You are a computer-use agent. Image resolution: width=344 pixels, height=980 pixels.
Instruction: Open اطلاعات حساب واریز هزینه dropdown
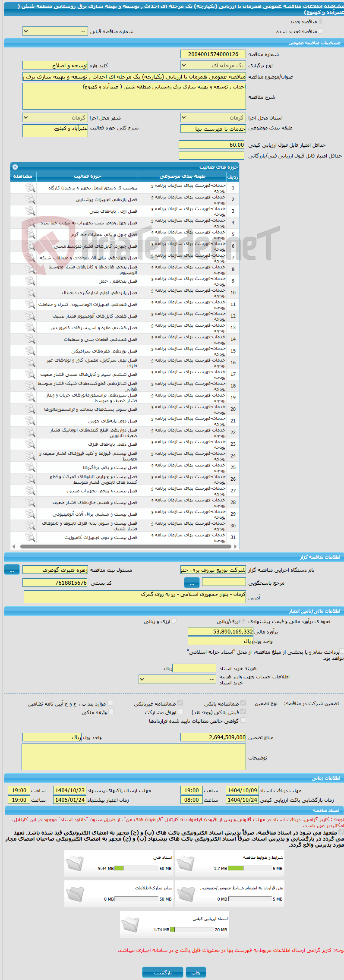pyautogui.click(x=177, y=679)
